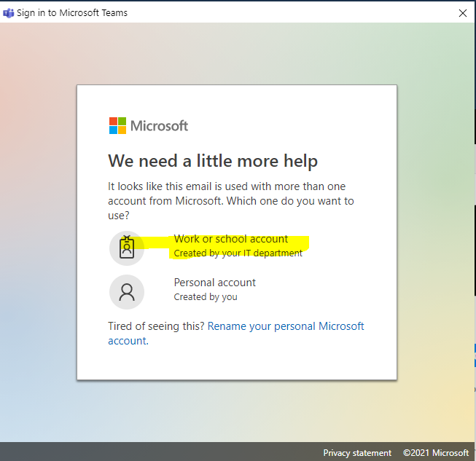Click the personal account person icon
This screenshot has width=476, height=461.
(127, 292)
